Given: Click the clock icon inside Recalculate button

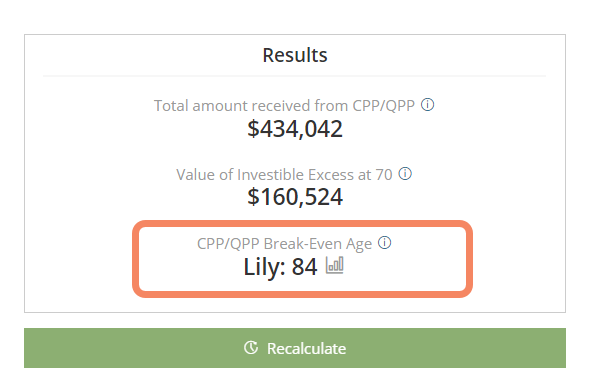Looking at the screenshot, I should (251, 348).
